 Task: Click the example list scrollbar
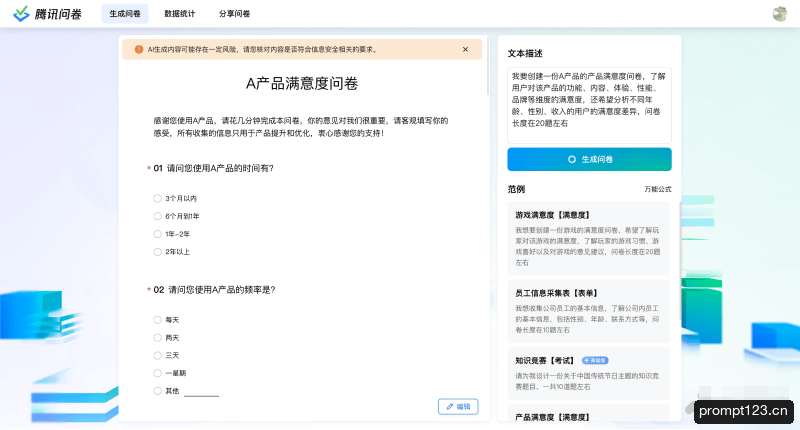point(680,260)
